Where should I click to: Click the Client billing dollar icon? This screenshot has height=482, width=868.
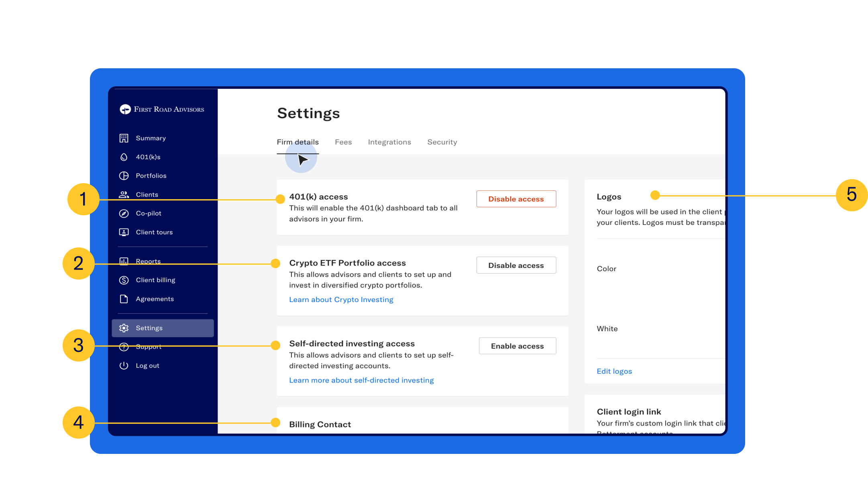124,280
